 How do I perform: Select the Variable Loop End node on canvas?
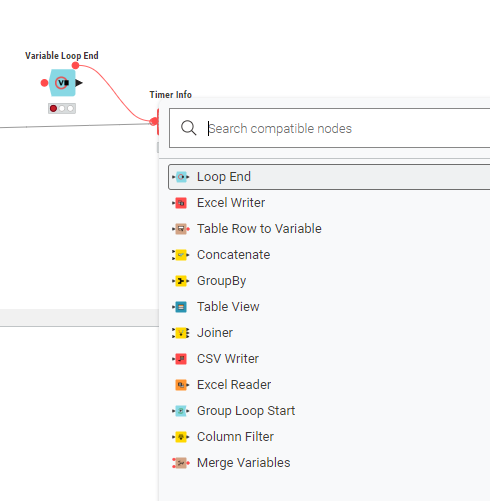click(x=62, y=83)
